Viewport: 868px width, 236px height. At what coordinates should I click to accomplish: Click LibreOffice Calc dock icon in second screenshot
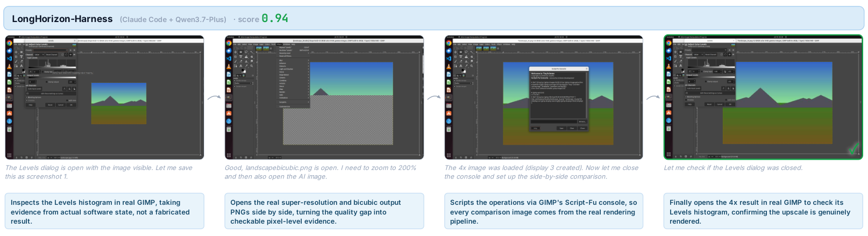pos(229,82)
